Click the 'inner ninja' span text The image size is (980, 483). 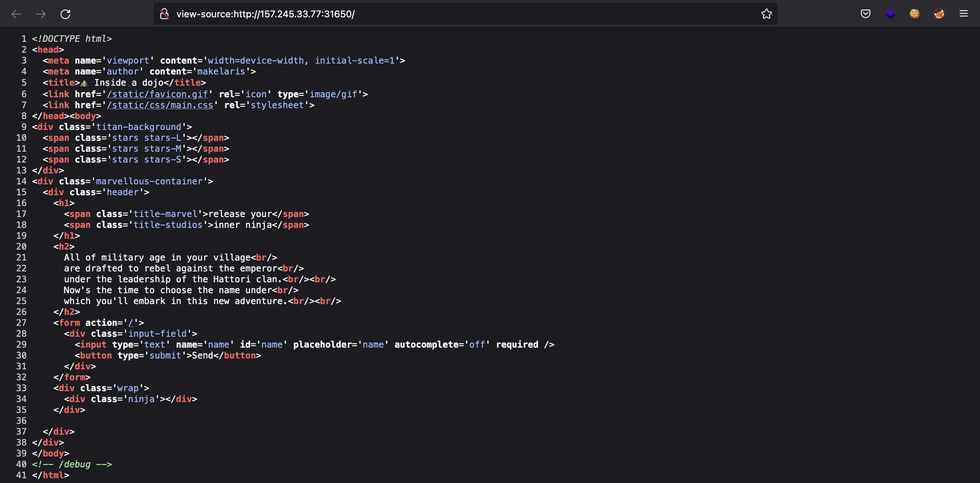tap(243, 225)
